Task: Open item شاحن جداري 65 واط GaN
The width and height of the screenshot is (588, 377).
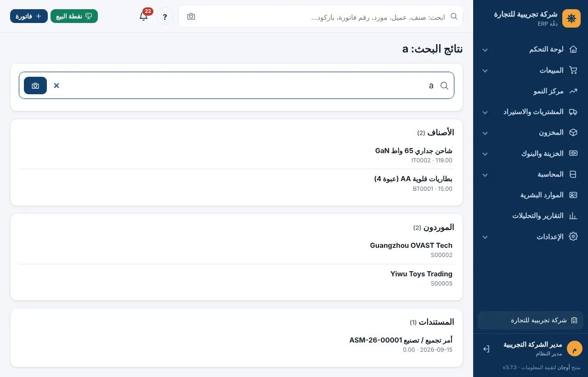Action: coord(237,155)
